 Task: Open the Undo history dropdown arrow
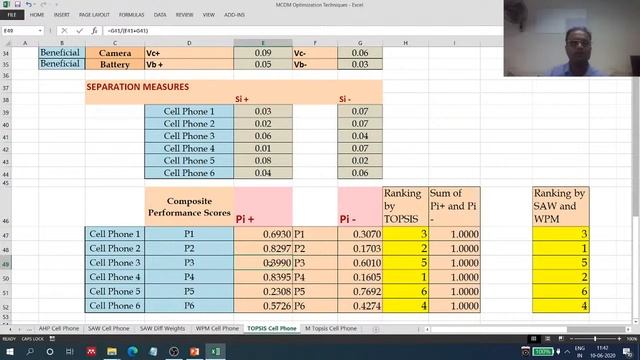34,4
